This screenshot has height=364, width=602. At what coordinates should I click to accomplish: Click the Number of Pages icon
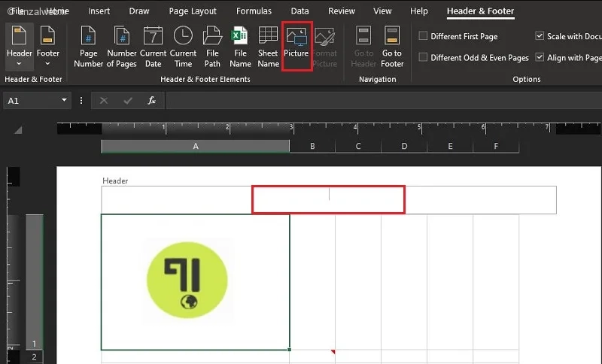[121, 46]
